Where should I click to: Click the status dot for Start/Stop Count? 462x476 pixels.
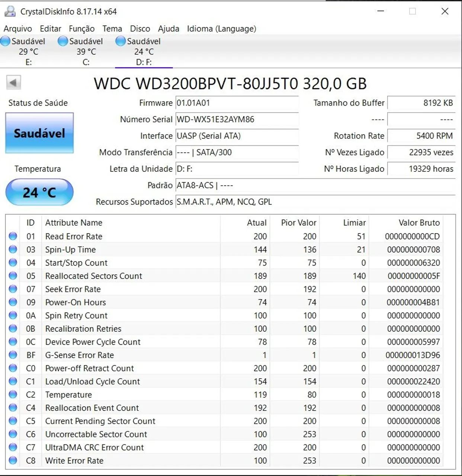pos(13,263)
